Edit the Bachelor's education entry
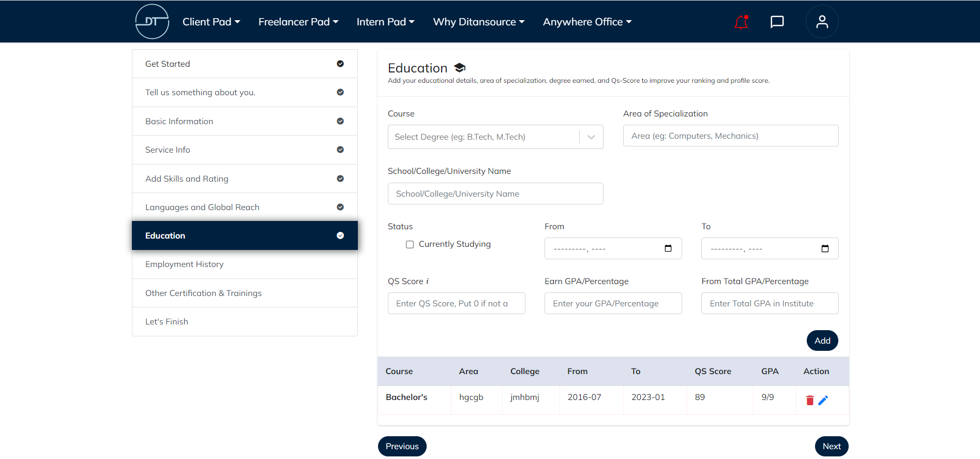The image size is (980, 459). (823, 400)
